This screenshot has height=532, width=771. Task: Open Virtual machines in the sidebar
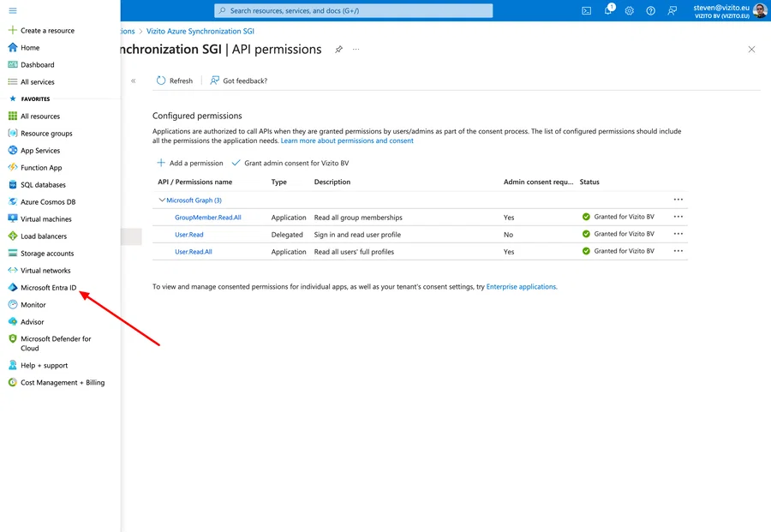51,218
